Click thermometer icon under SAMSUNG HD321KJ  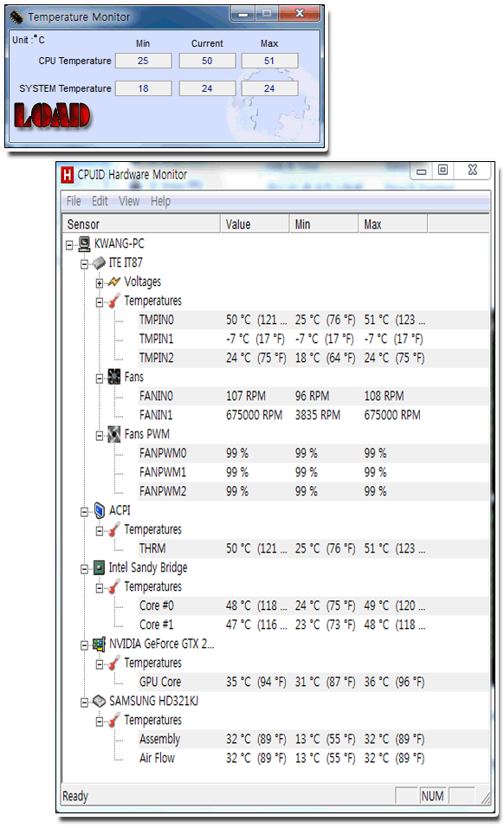(x=114, y=721)
